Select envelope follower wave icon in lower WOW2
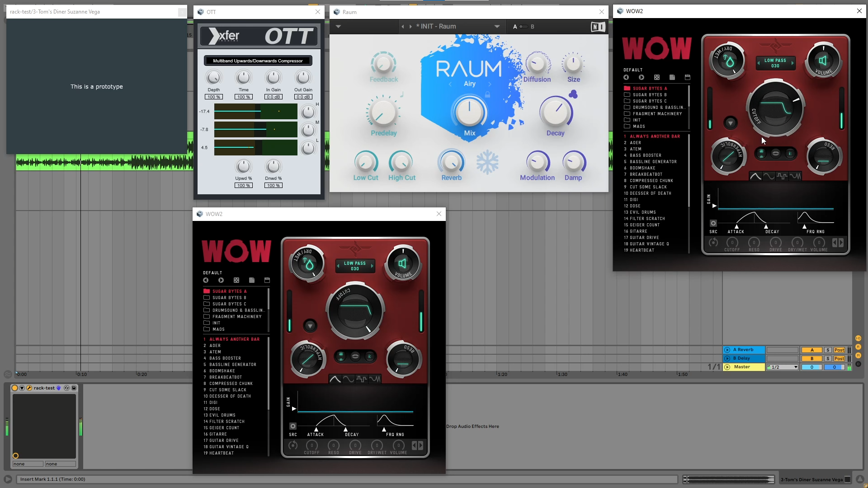 (x=335, y=379)
